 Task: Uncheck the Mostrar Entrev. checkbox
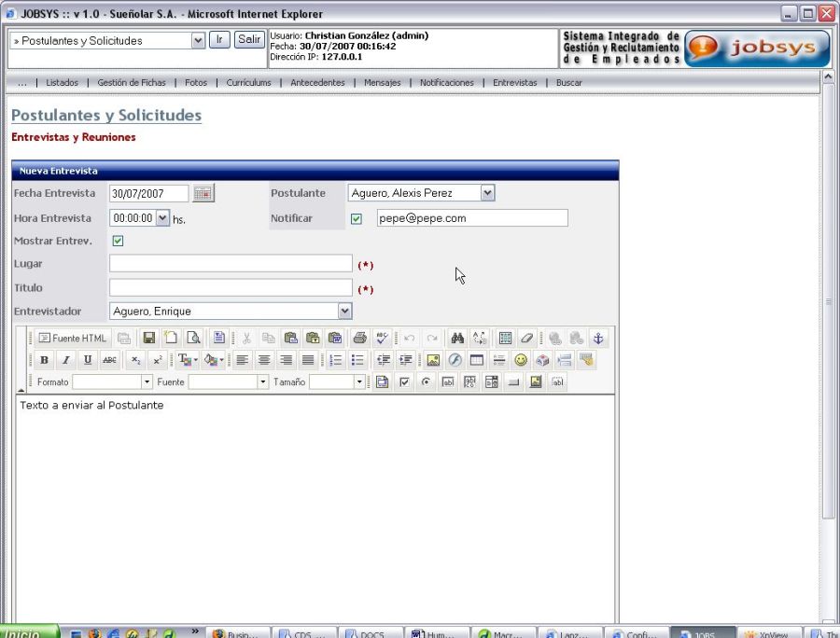coord(118,241)
